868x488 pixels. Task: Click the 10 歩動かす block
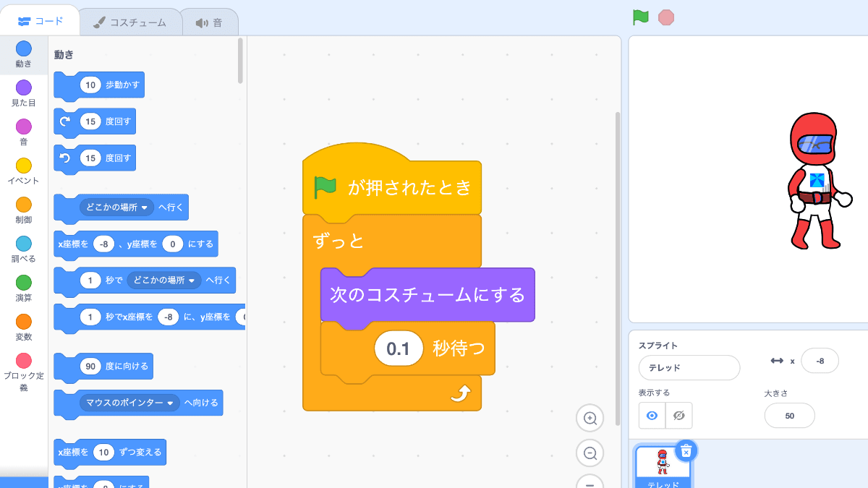(x=99, y=85)
